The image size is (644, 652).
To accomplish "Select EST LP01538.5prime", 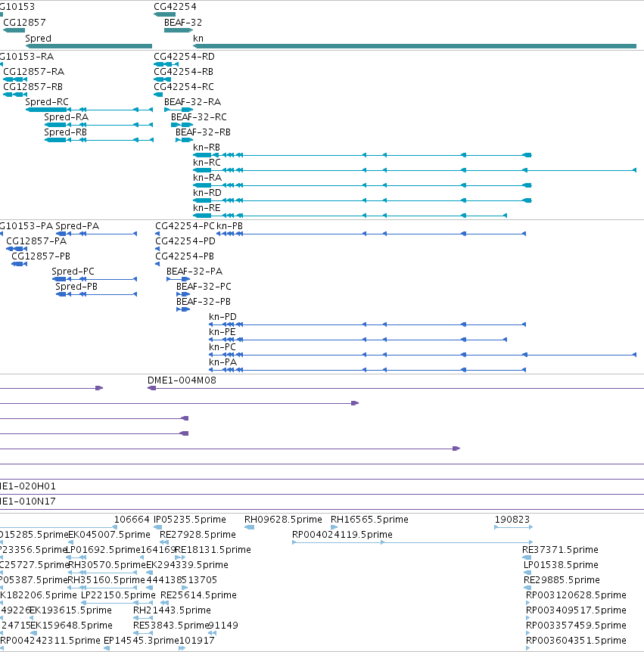I will (527, 573).
